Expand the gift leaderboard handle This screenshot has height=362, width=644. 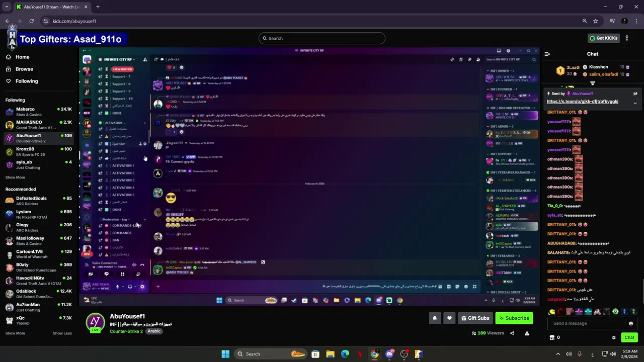(592, 83)
